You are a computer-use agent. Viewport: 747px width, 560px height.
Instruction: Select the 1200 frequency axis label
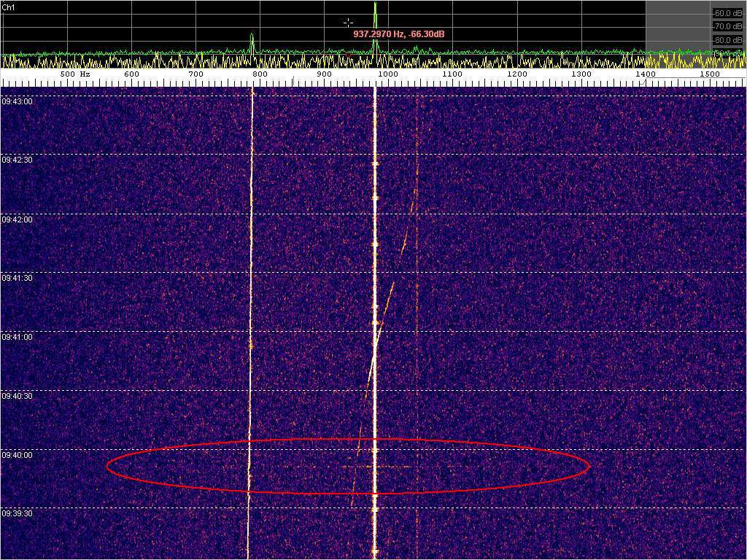pos(516,74)
